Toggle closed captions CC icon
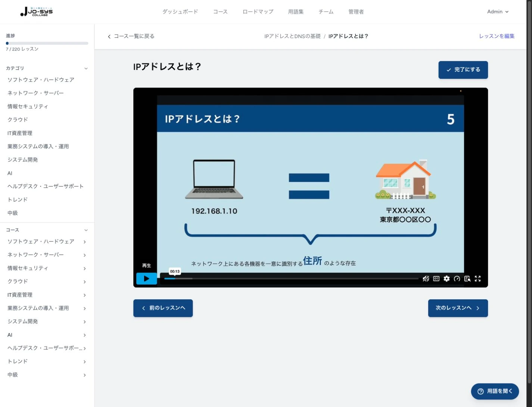 pos(436,278)
